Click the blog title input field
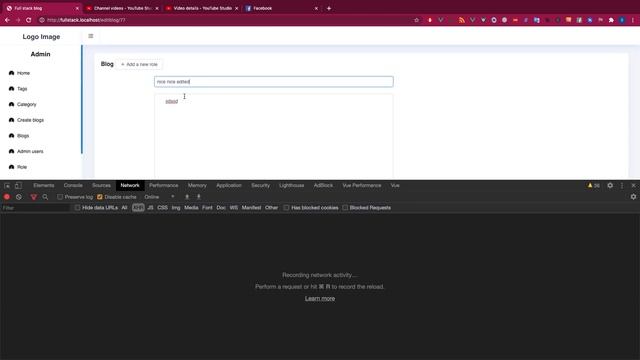 (x=274, y=82)
